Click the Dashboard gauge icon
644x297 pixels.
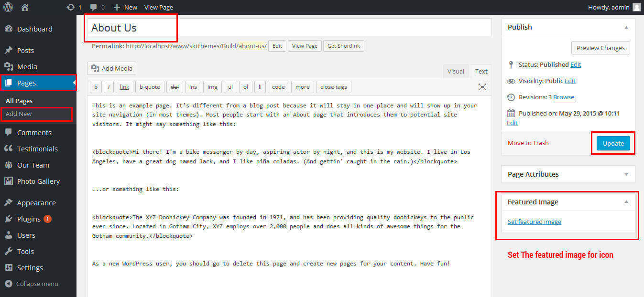pyautogui.click(x=8, y=29)
